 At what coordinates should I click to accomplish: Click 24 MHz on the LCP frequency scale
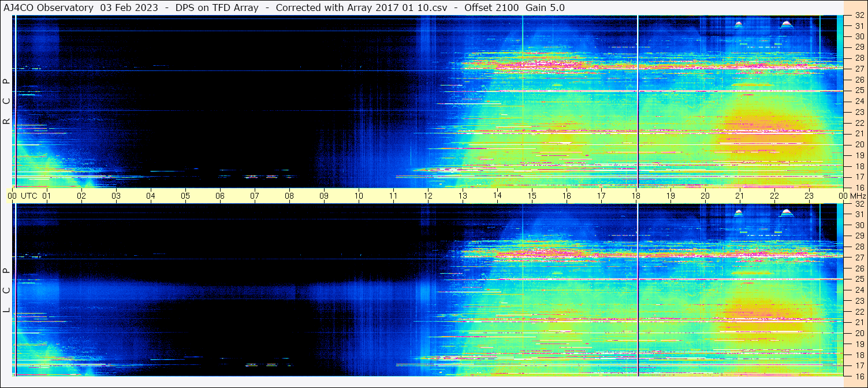tap(859, 290)
